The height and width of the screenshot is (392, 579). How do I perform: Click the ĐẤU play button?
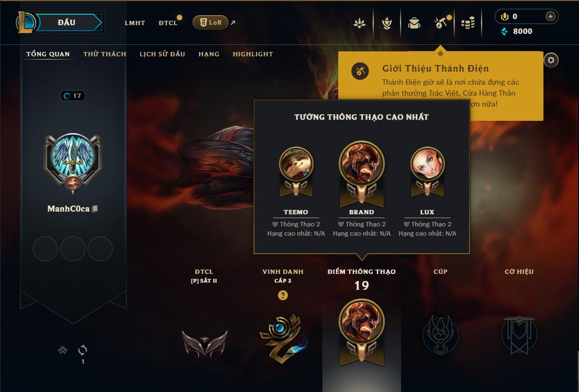[x=67, y=22]
